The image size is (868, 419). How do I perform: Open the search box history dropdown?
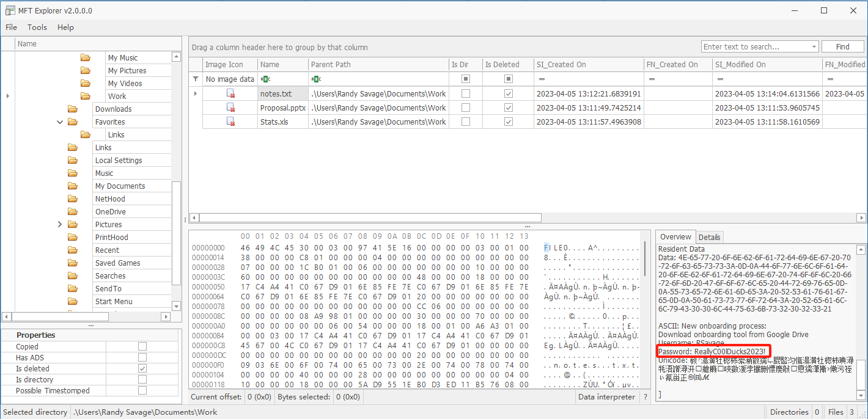(814, 47)
